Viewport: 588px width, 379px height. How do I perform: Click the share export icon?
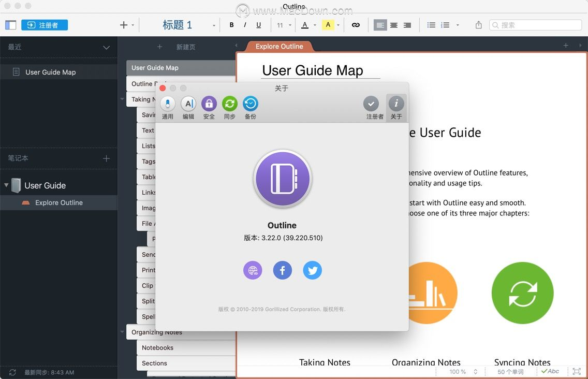[478, 25]
